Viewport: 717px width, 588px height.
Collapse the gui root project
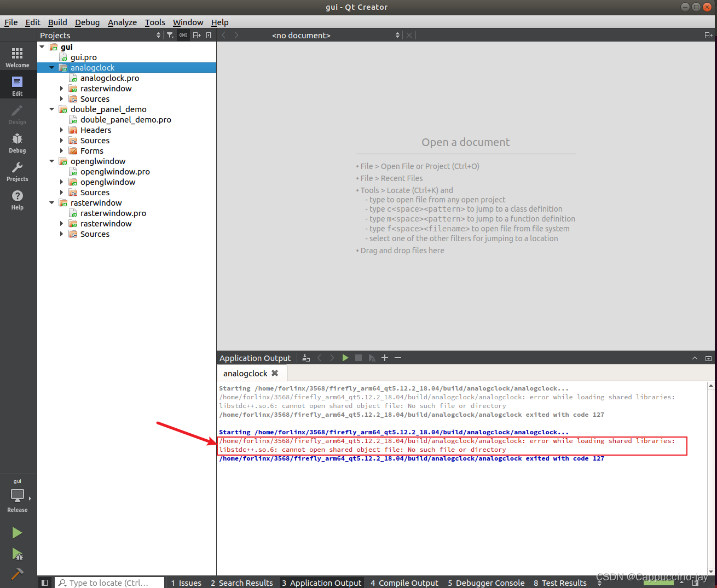42,47
